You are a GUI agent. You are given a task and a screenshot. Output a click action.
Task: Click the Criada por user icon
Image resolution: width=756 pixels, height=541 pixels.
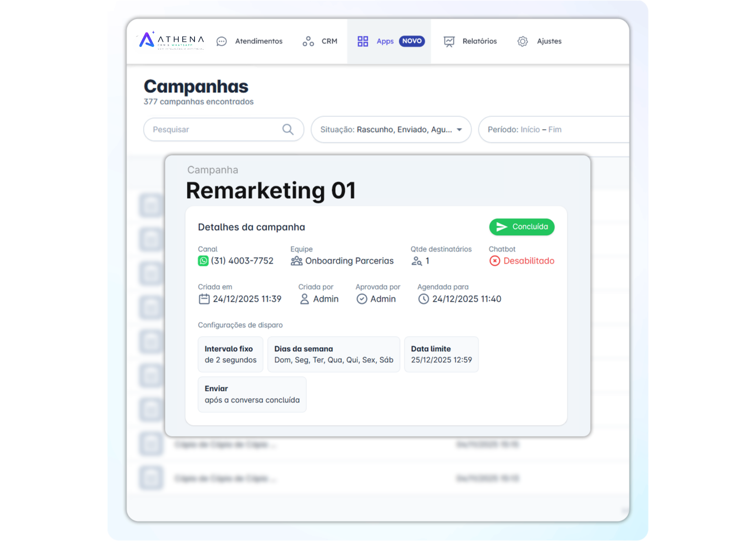304,299
